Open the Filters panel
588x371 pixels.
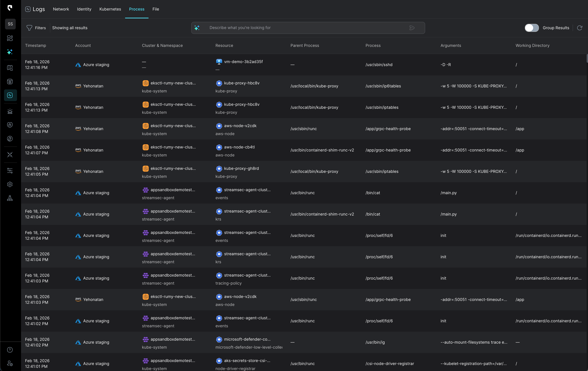36,28
